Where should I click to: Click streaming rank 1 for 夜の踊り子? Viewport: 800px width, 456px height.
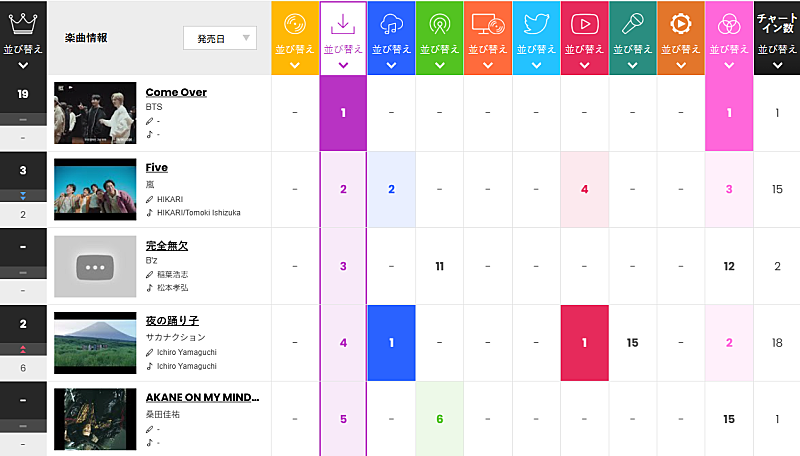[x=391, y=343]
